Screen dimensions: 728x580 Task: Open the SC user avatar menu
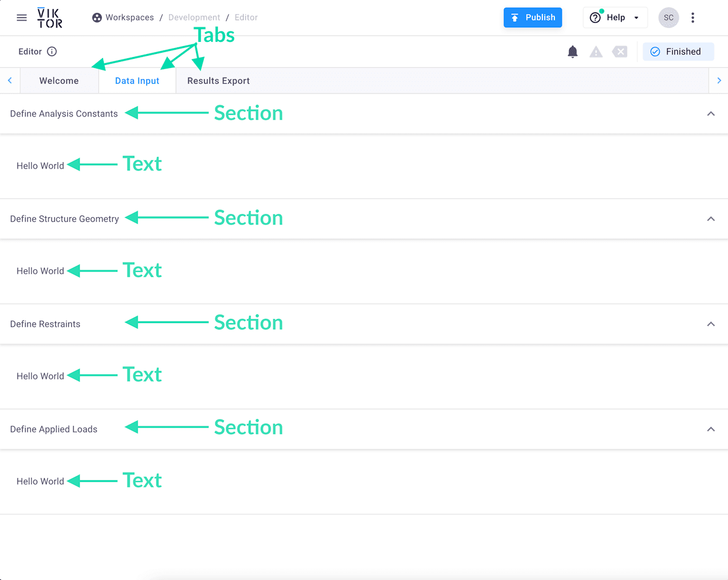669,18
